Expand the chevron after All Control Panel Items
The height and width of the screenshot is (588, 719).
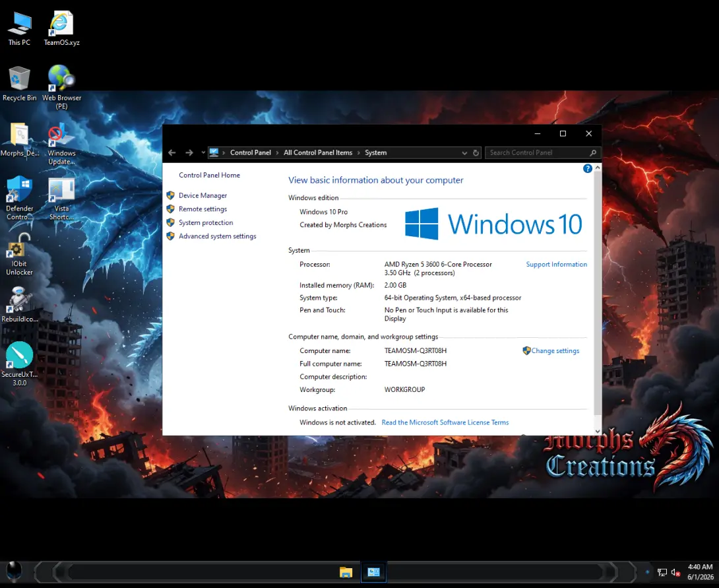click(x=359, y=152)
